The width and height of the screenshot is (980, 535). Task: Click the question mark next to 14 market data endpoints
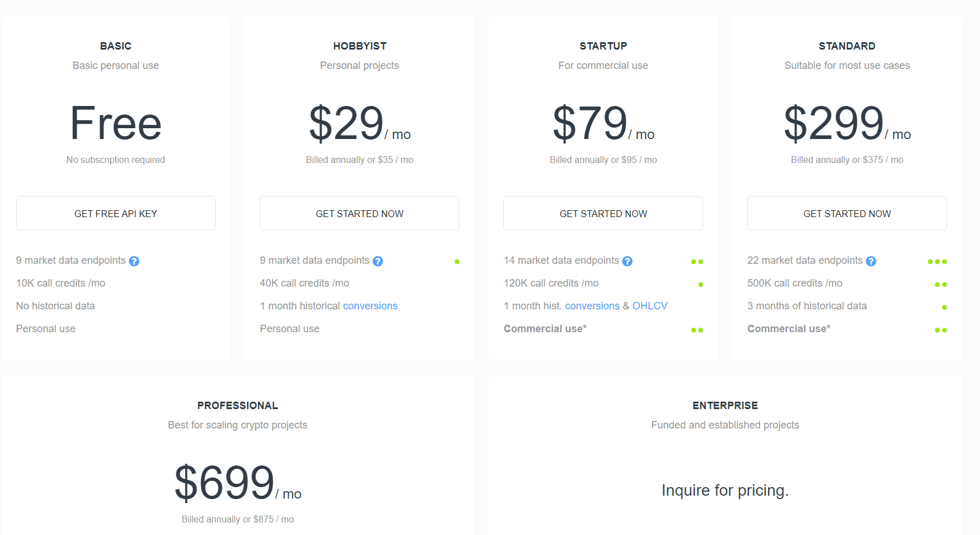pyautogui.click(x=628, y=261)
